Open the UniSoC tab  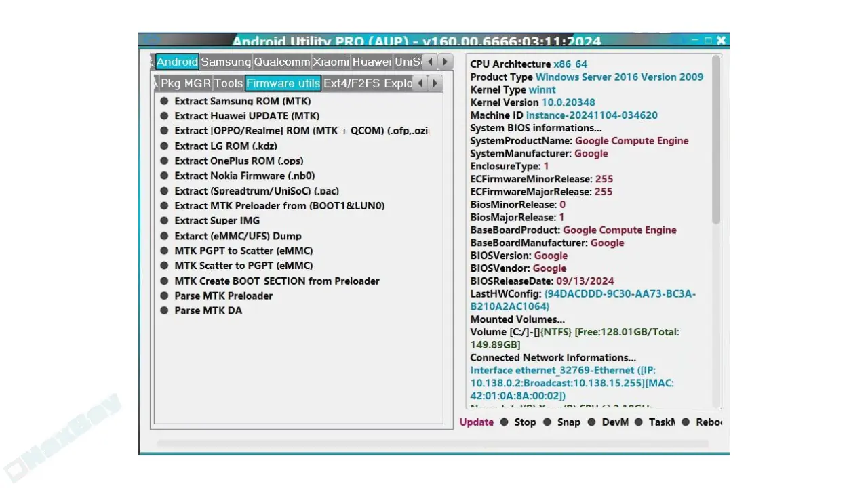pos(408,62)
